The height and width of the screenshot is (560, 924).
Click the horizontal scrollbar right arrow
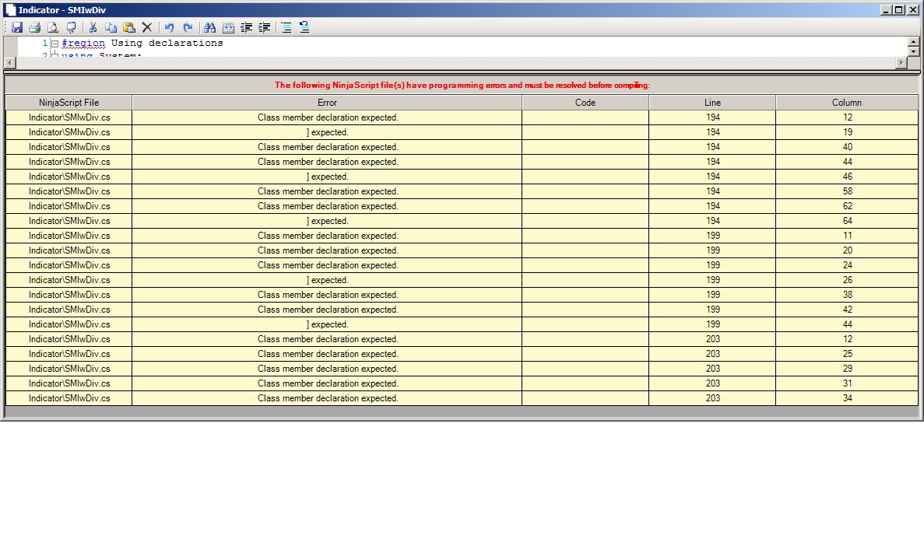[x=901, y=62]
